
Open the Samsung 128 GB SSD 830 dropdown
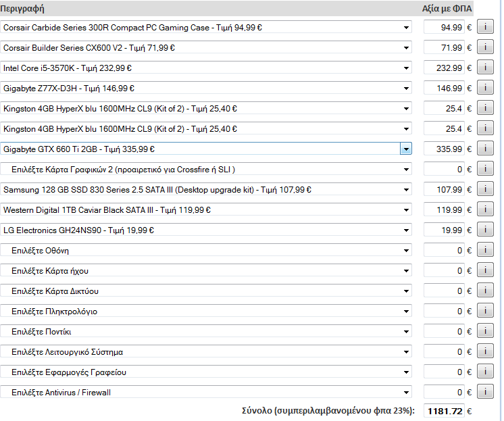click(x=205, y=190)
